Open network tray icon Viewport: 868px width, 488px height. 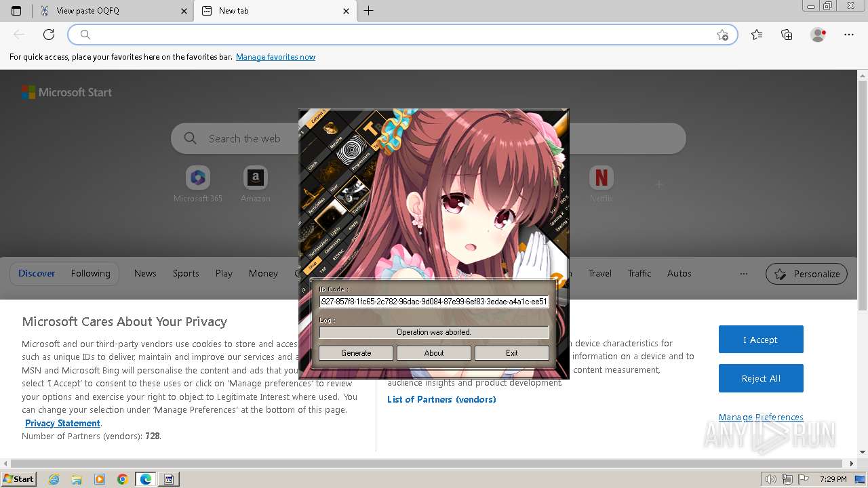coord(787,479)
